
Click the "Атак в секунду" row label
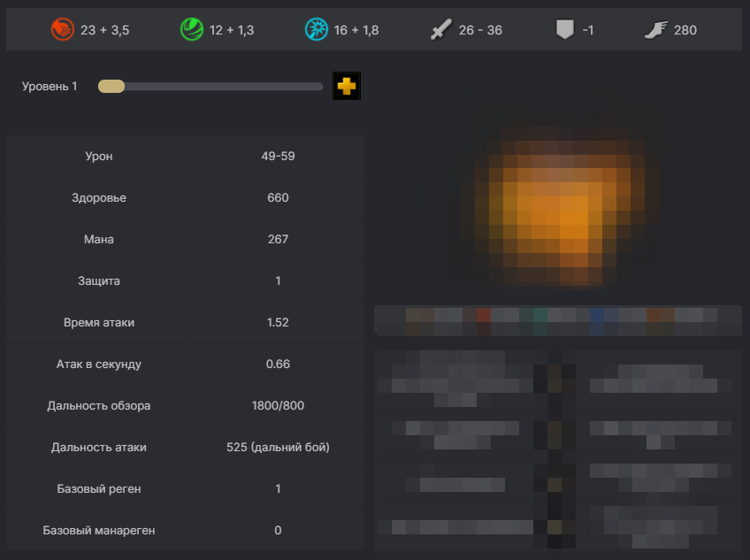(x=99, y=364)
